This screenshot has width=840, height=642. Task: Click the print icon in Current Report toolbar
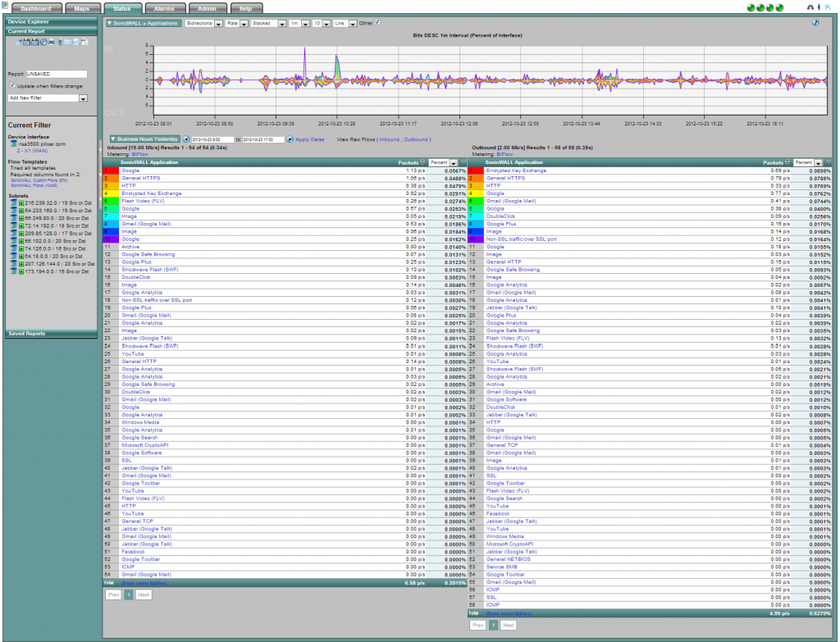[52, 42]
